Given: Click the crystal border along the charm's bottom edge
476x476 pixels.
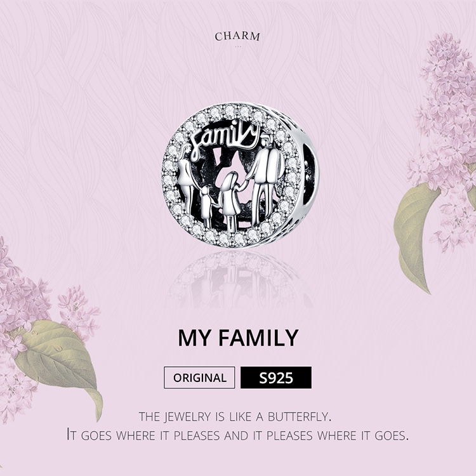Looking at the screenshot, I should coord(232,239).
